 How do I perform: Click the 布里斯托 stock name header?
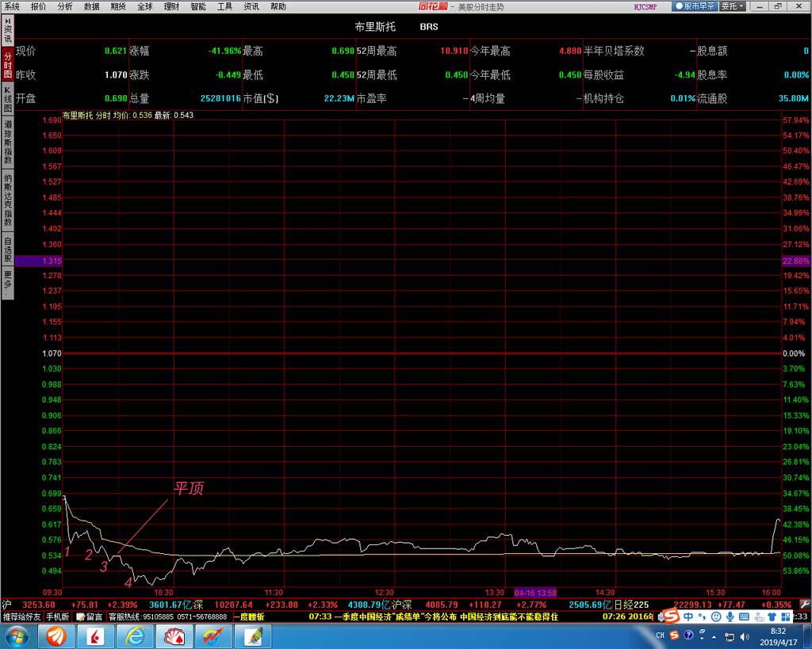pos(375,26)
